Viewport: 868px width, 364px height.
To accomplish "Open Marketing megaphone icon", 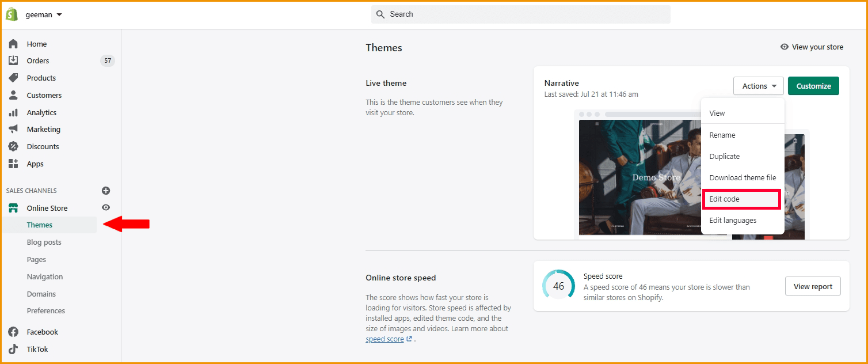I will tap(13, 129).
